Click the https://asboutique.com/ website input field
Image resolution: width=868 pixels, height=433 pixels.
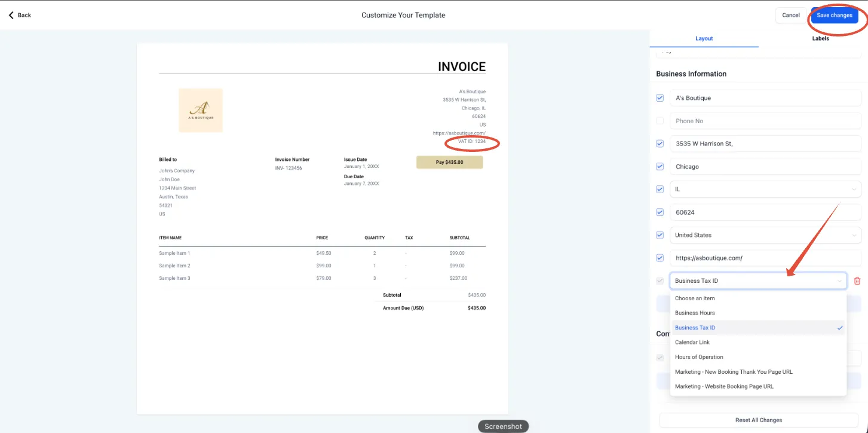click(765, 258)
